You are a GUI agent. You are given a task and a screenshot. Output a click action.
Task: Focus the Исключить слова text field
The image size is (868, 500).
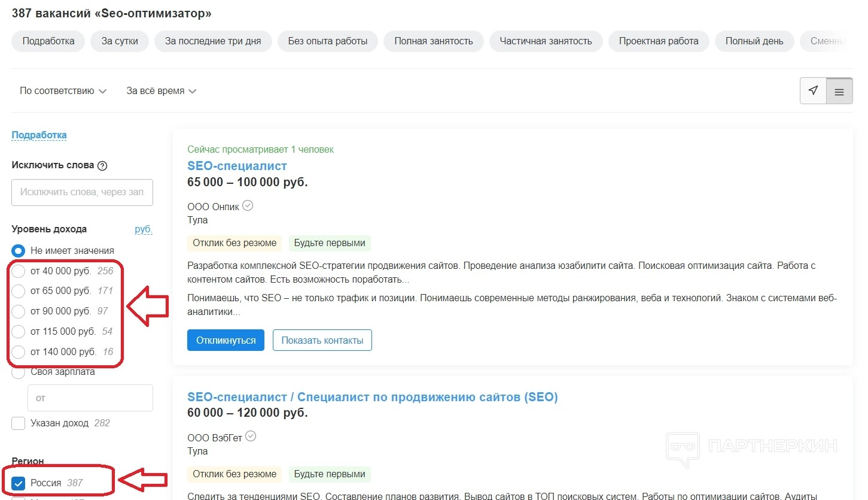(x=82, y=192)
